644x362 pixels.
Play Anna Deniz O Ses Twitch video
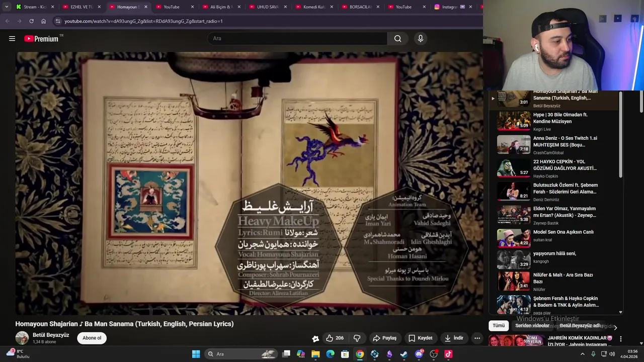point(553,145)
